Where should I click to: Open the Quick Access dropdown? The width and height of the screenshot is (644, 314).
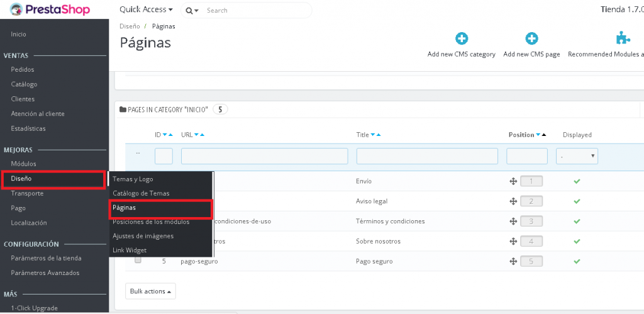click(x=146, y=10)
